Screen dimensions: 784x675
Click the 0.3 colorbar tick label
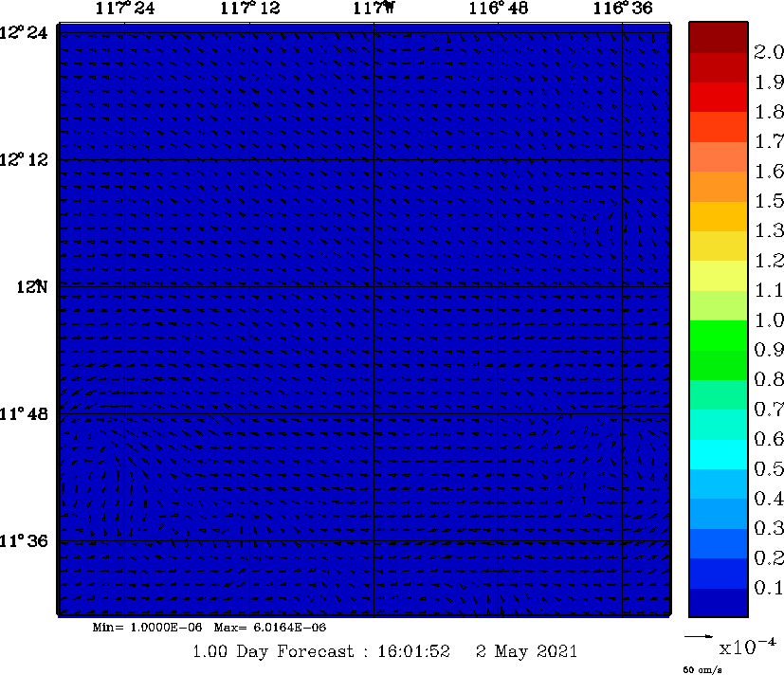tap(769, 528)
